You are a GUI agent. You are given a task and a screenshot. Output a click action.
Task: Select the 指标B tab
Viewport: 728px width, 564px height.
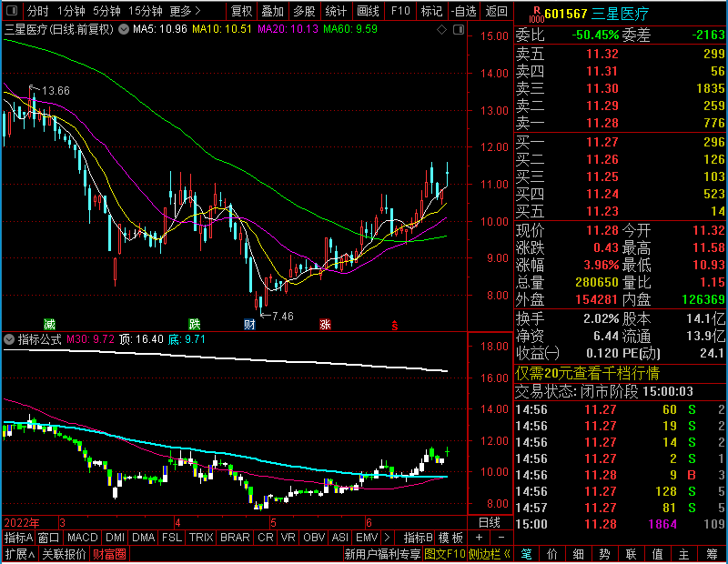418,538
